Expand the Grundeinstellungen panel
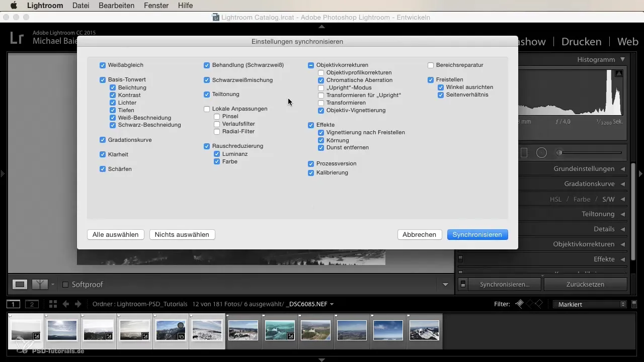 (x=623, y=168)
